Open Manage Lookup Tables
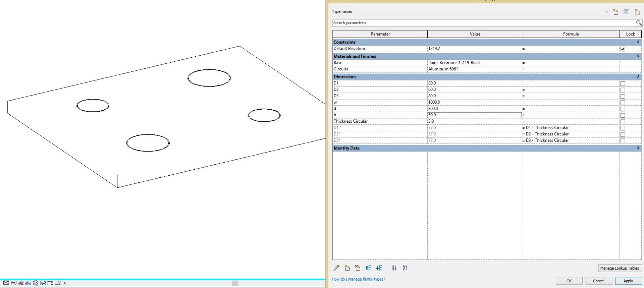Image resolution: width=644 pixels, height=288 pixels. 620,268
